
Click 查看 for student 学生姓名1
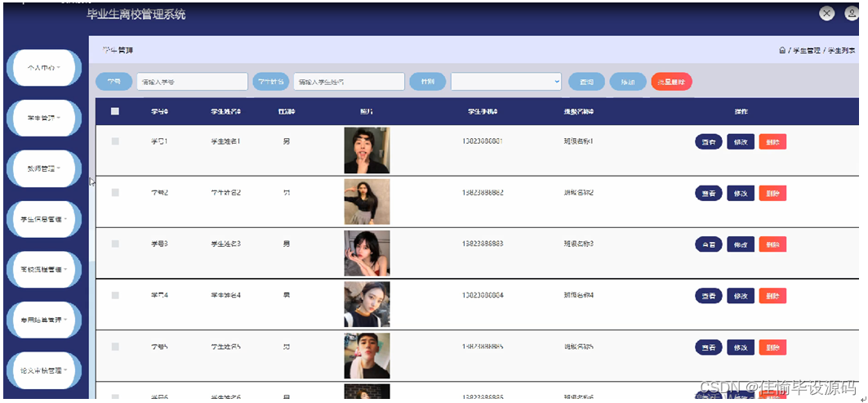tap(709, 142)
